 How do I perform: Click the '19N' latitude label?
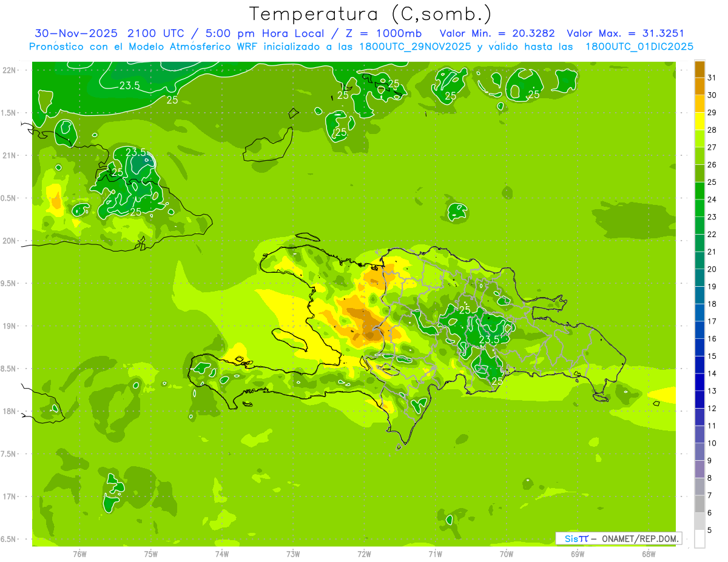click(9, 326)
